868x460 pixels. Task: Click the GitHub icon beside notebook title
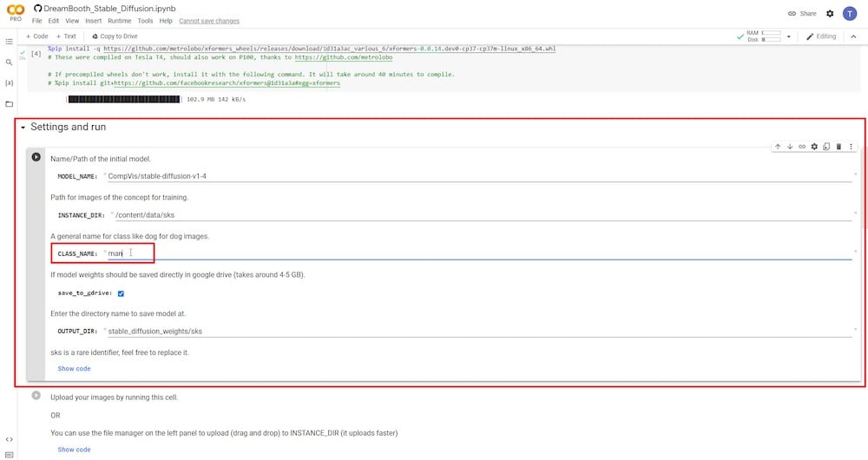[37, 9]
